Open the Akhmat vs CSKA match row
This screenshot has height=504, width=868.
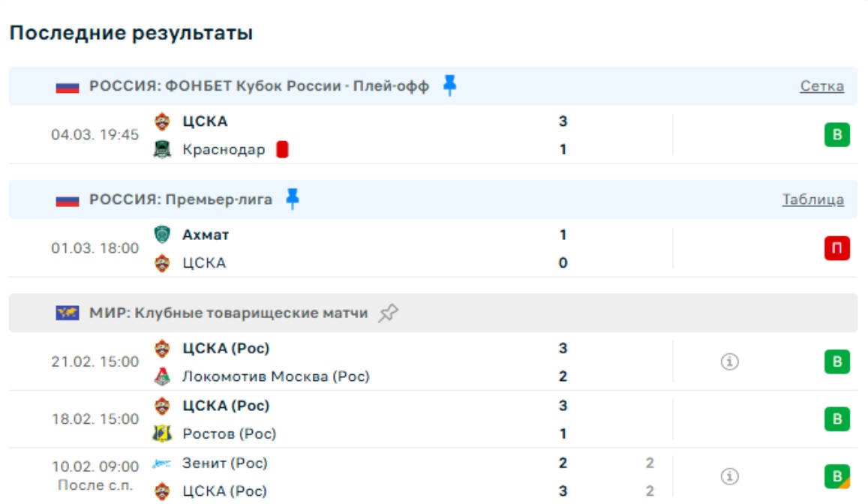pyautogui.click(x=375, y=249)
